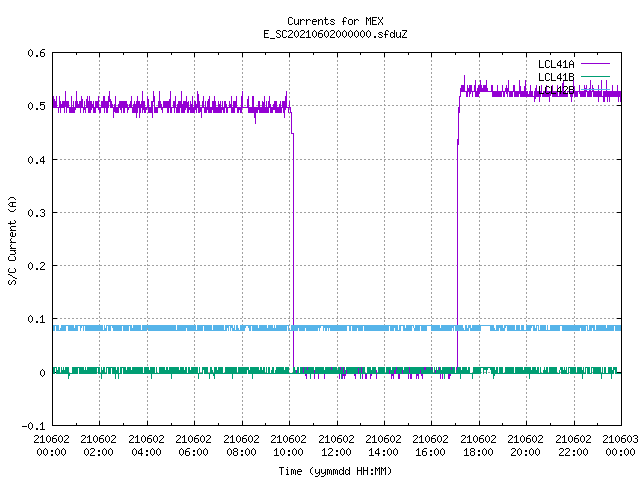This screenshot has height=480, width=640.
Task: Click the 210602 06:00 x-axis tick label
Action: point(193,445)
